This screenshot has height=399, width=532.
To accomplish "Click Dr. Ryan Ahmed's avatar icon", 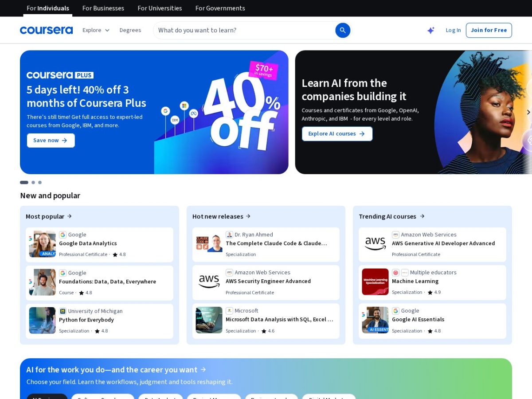I will [229, 235].
